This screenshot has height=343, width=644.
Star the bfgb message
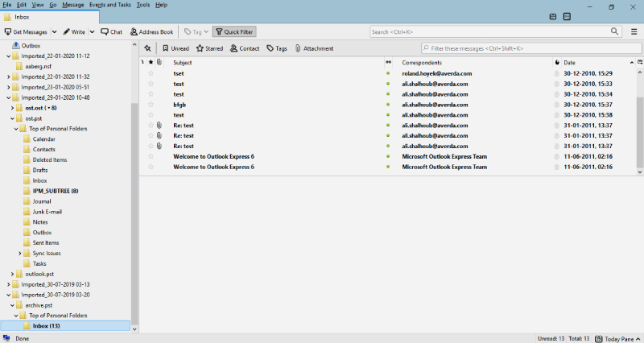(x=151, y=105)
